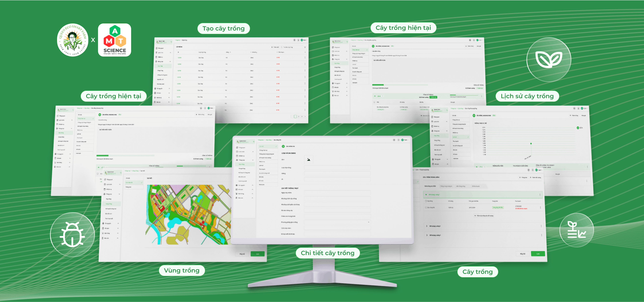Screen dimensions: 644x302
Task: Click gear icon in bottom-right Cây trồng window
Action: [528, 170]
